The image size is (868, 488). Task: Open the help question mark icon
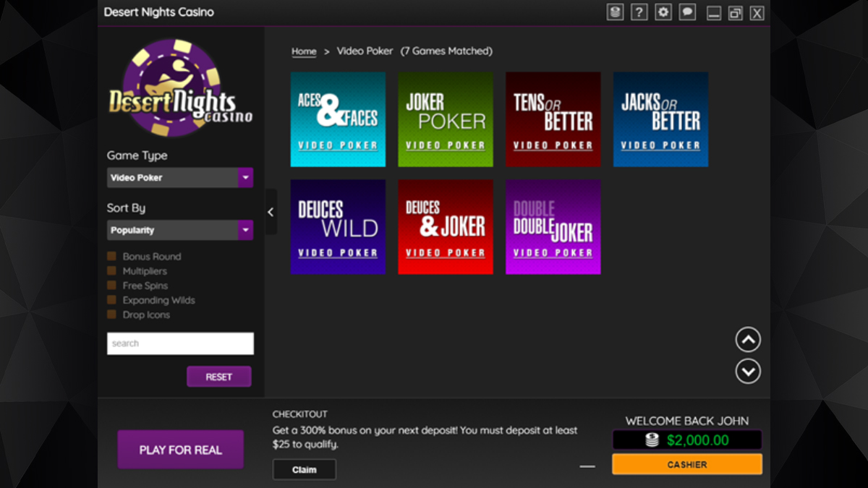coord(639,12)
